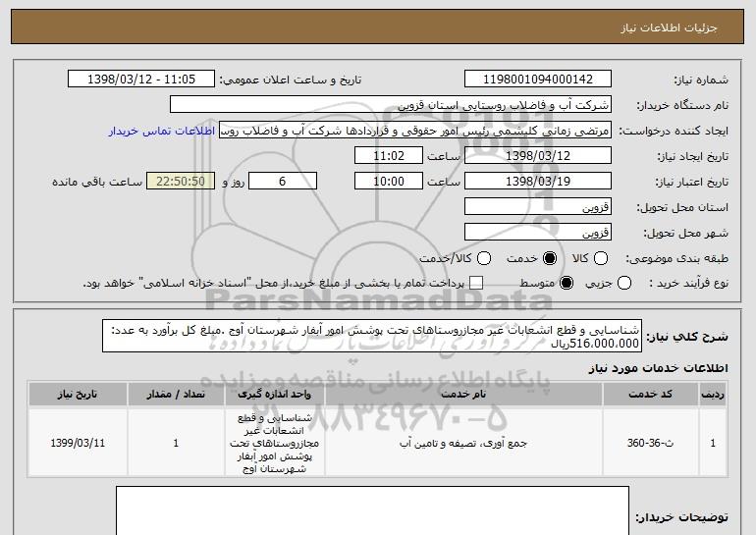Click the شماره نیاز field 1198001094000142

pyautogui.click(x=538, y=80)
